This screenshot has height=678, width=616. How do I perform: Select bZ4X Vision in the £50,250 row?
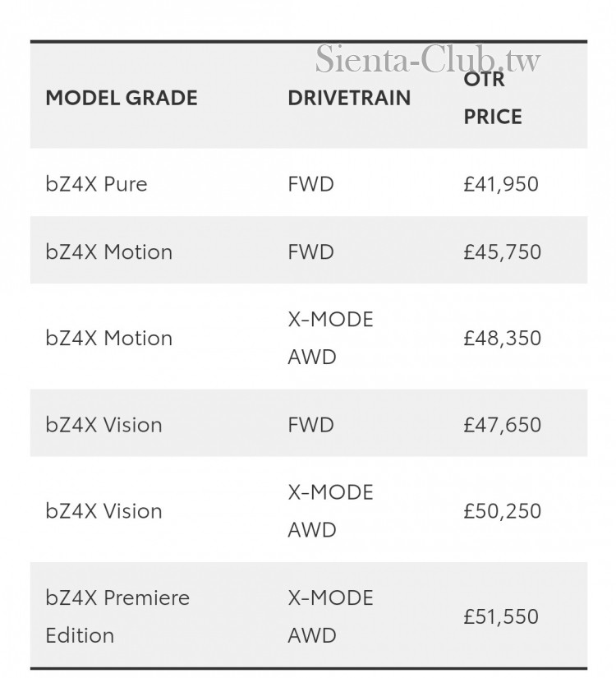(104, 510)
